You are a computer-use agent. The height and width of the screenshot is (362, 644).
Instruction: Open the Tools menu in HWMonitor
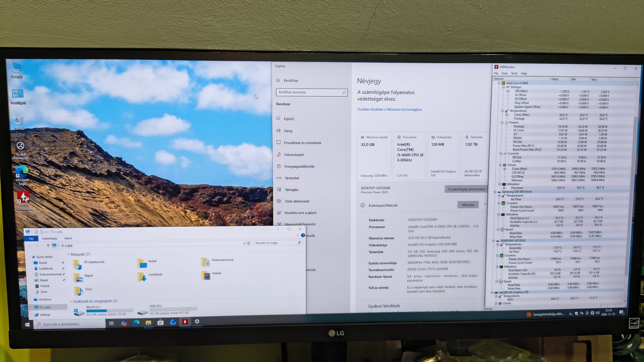tap(514, 73)
